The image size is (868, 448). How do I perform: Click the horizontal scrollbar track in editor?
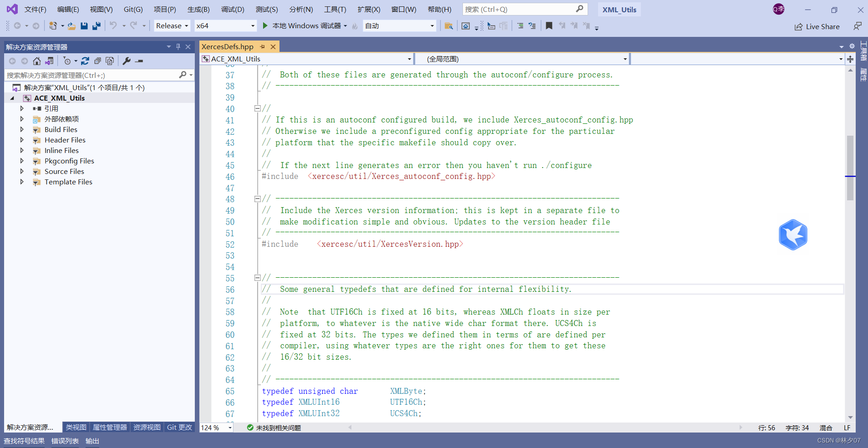[x=545, y=428]
